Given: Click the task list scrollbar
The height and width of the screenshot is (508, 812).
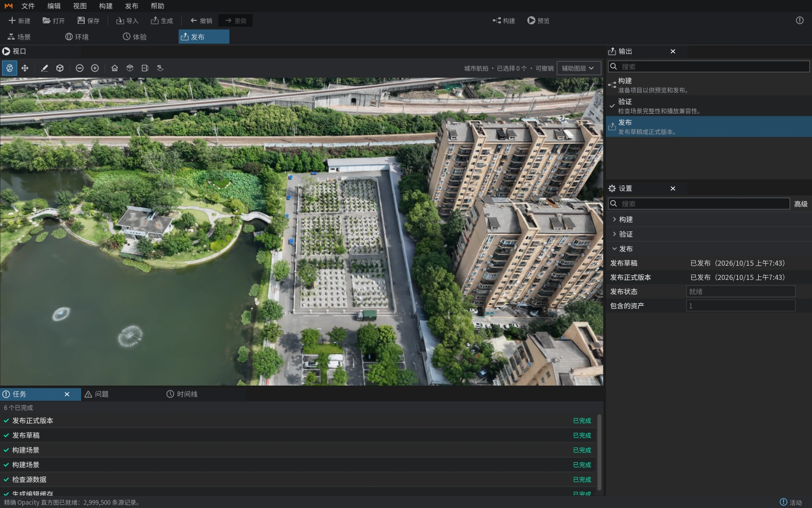Looking at the screenshot, I should [599, 452].
